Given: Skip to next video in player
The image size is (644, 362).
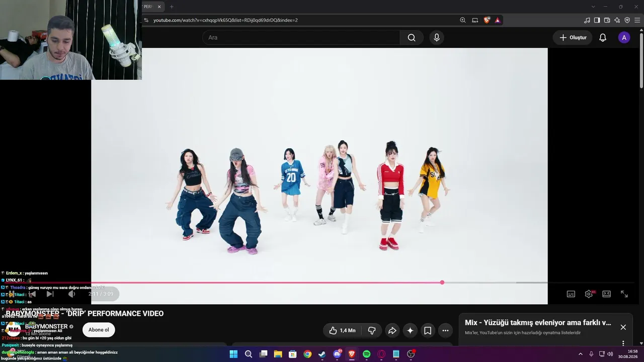Looking at the screenshot, I should [50, 294].
